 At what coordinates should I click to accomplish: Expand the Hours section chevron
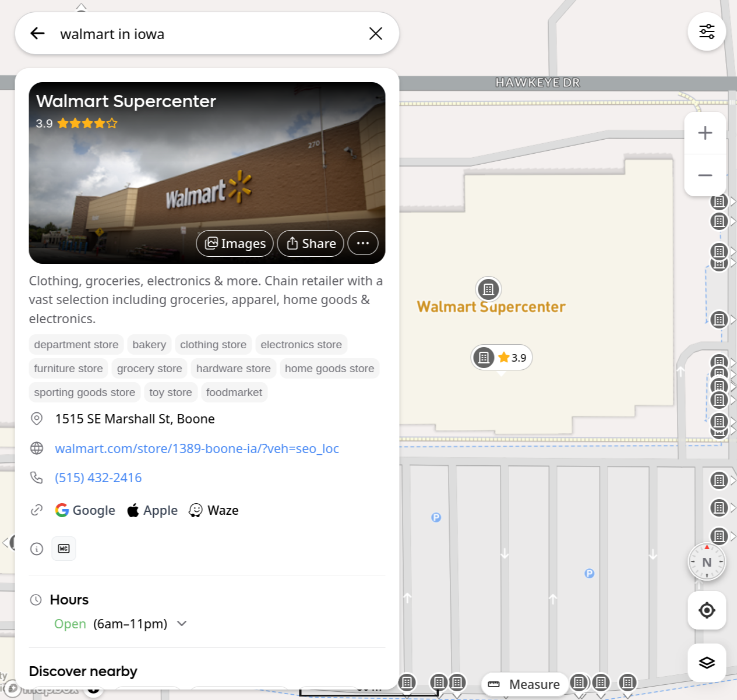181,624
